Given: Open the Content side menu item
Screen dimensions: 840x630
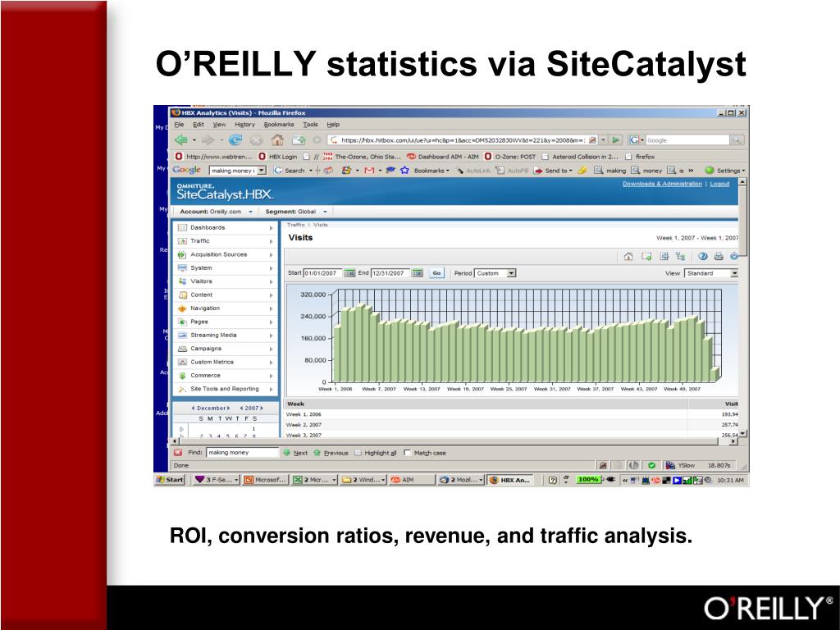Looking at the screenshot, I should 226,294.
